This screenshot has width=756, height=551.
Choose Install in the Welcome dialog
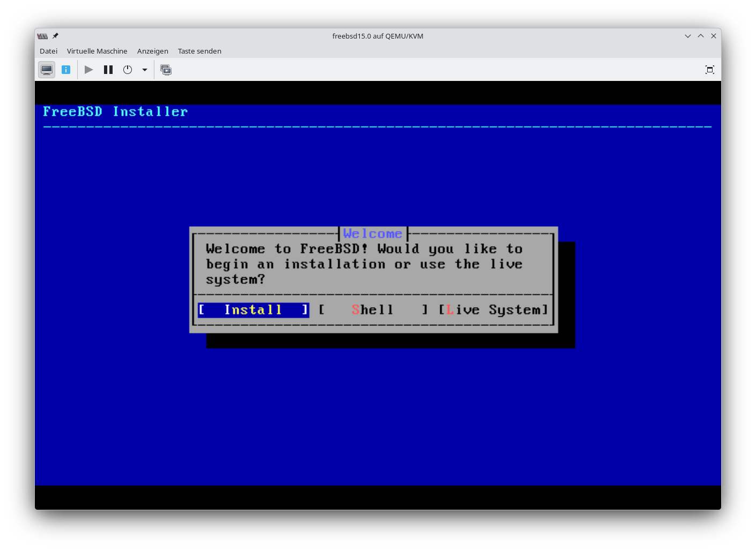[253, 310]
